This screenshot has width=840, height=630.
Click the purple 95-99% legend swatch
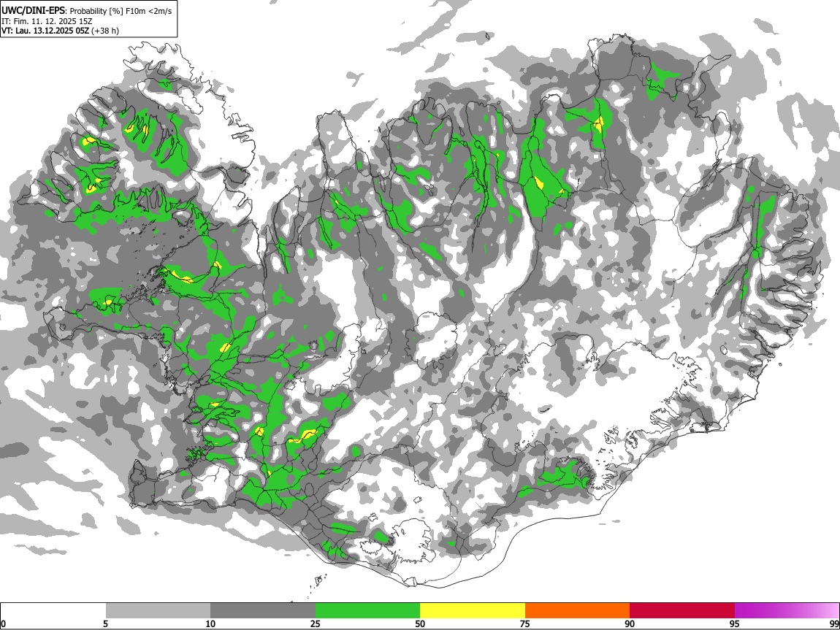(x=787, y=610)
